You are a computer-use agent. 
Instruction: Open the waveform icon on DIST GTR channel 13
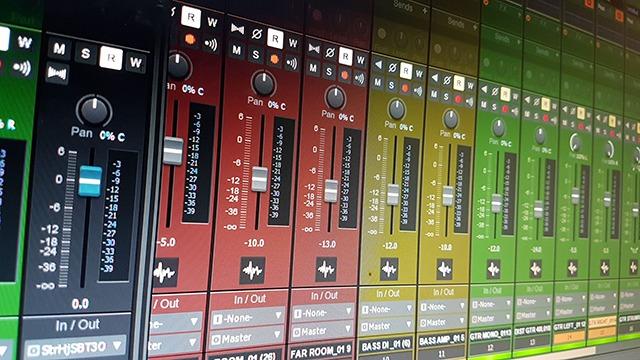click(x=536, y=269)
